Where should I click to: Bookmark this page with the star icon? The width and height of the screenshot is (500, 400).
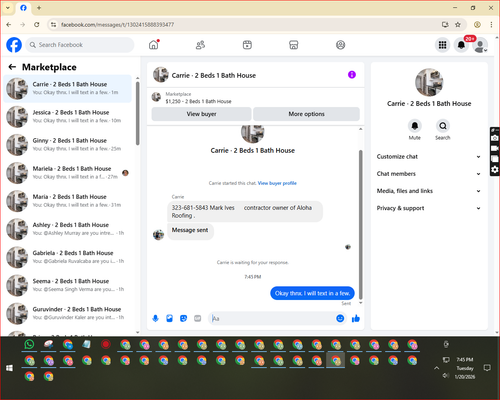(458, 25)
